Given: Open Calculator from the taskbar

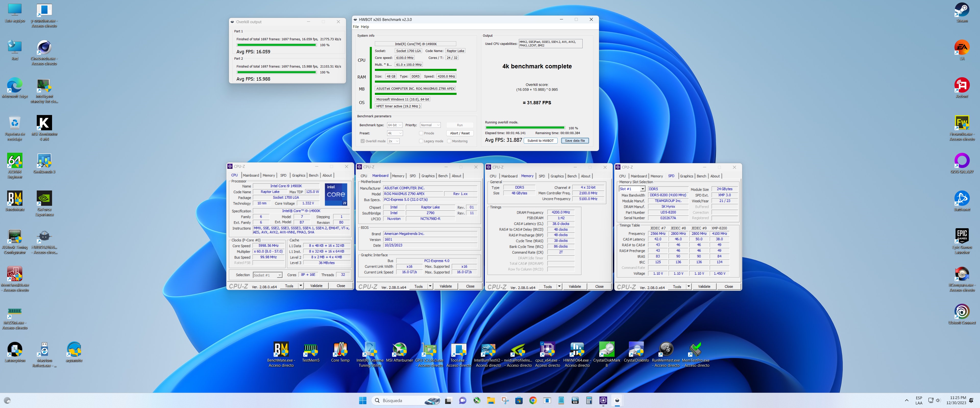Looking at the screenshot, I should tap(589, 400).
